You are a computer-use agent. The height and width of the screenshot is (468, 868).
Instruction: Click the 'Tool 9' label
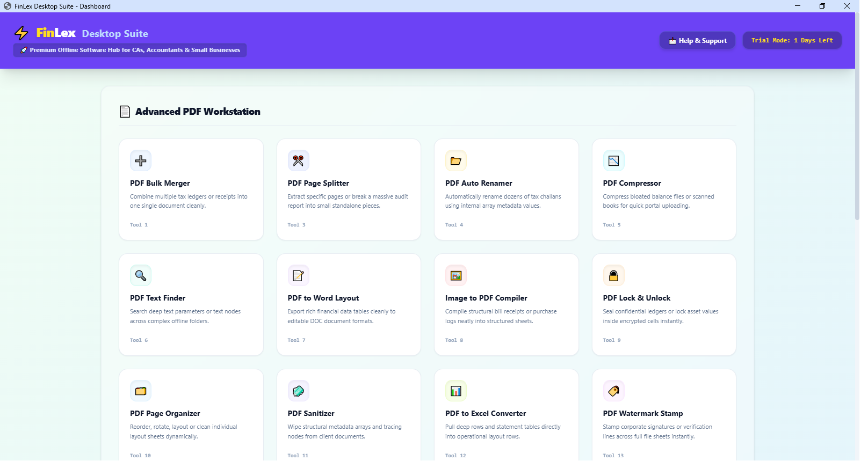pyautogui.click(x=612, y=340)
